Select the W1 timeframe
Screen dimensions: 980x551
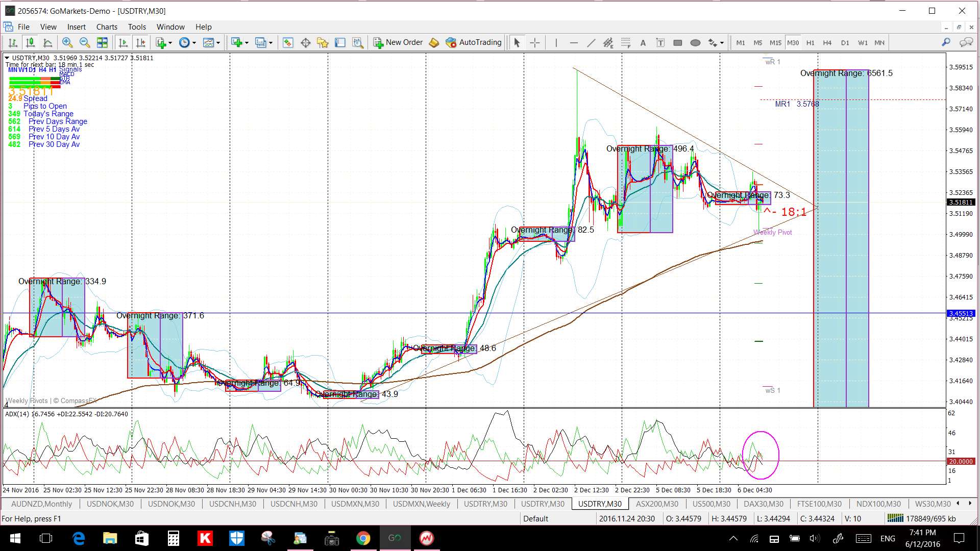(863, 43)
